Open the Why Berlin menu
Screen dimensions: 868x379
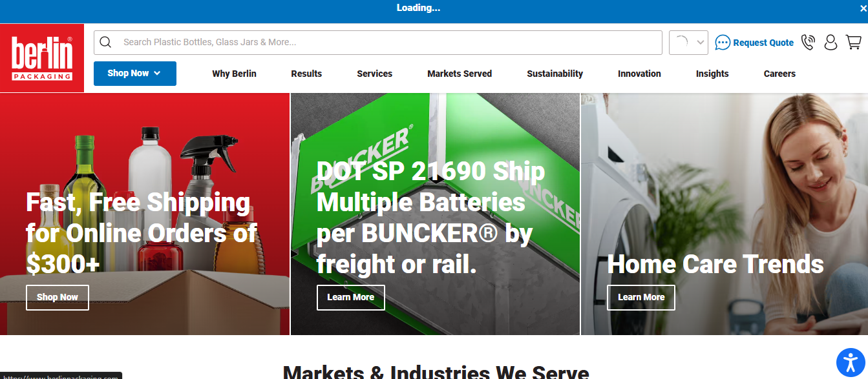coord(234,74)
